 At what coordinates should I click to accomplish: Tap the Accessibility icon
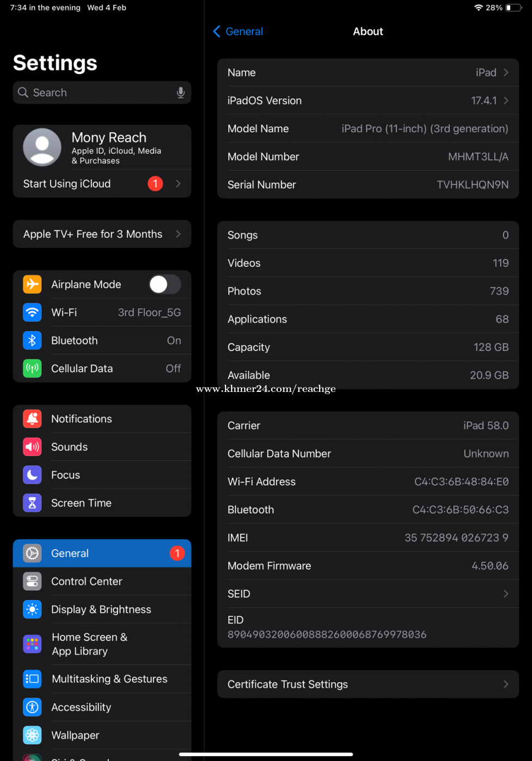coord(33,707)
